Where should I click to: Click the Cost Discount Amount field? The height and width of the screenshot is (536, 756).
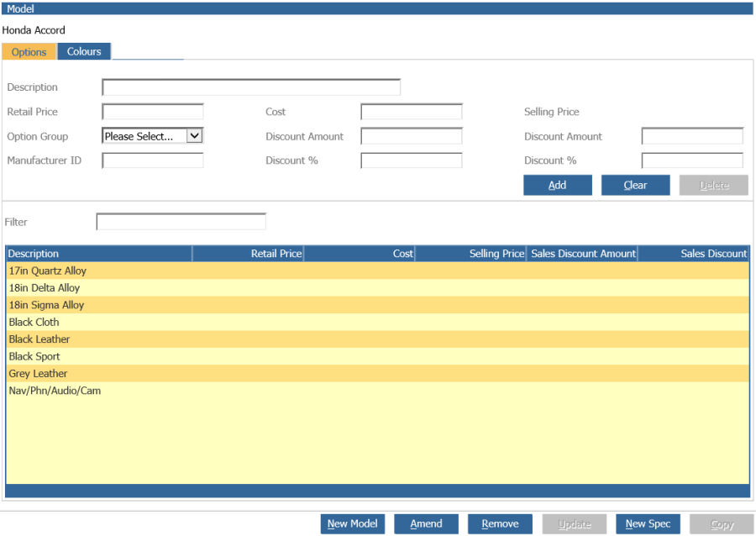[412, 136]
